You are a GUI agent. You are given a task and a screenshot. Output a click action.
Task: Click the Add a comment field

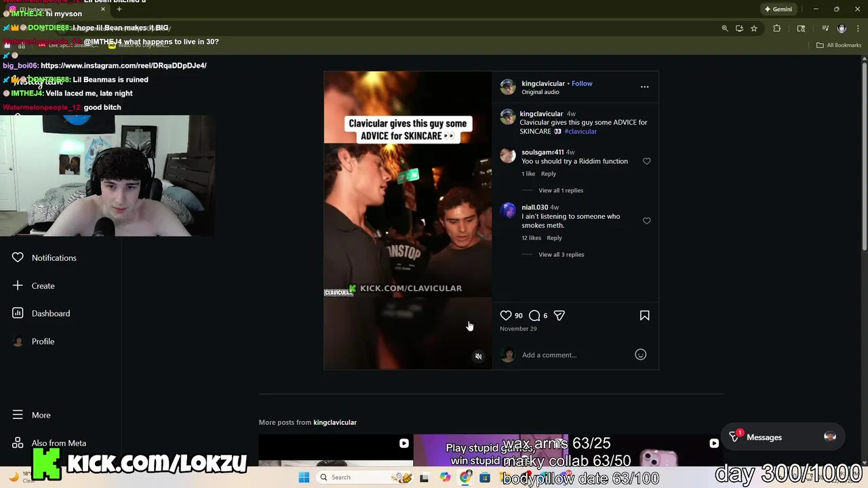click(574, 355)
